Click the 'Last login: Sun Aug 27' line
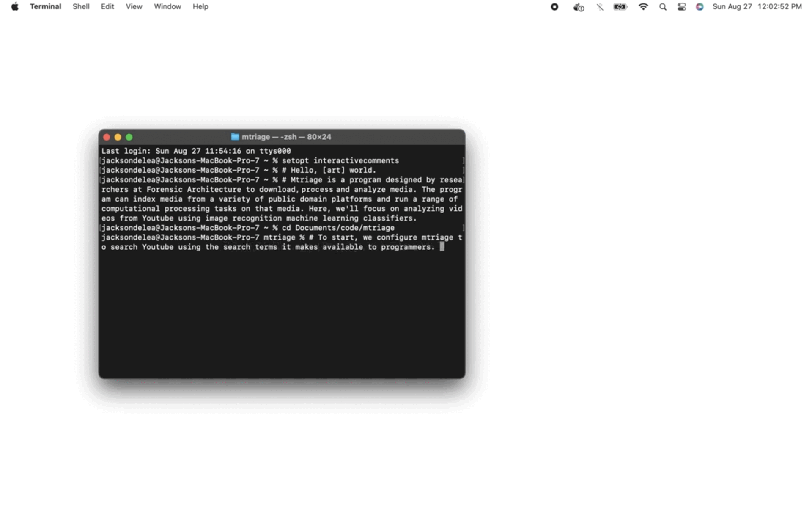This screenshot has width=812, height=508. tap(196, 151)
